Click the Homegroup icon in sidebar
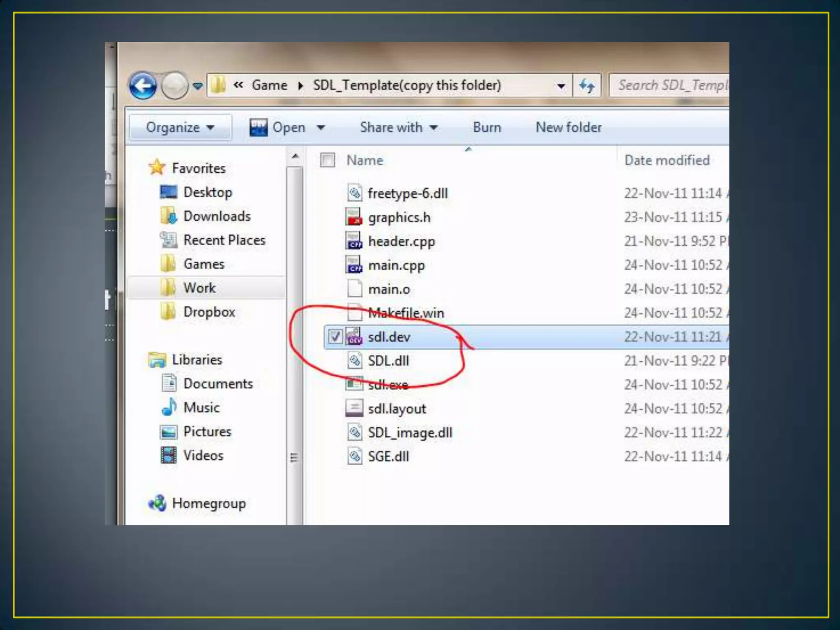 157,503
